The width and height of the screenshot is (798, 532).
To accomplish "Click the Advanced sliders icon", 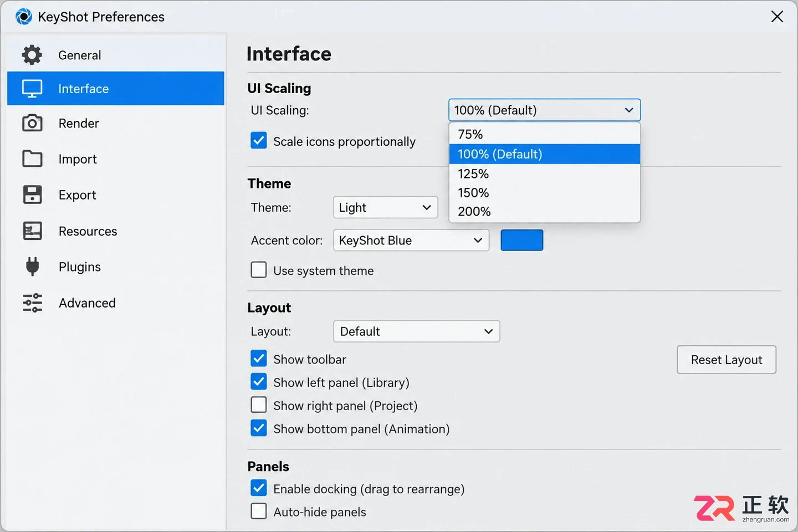I will tap(32, 303).
